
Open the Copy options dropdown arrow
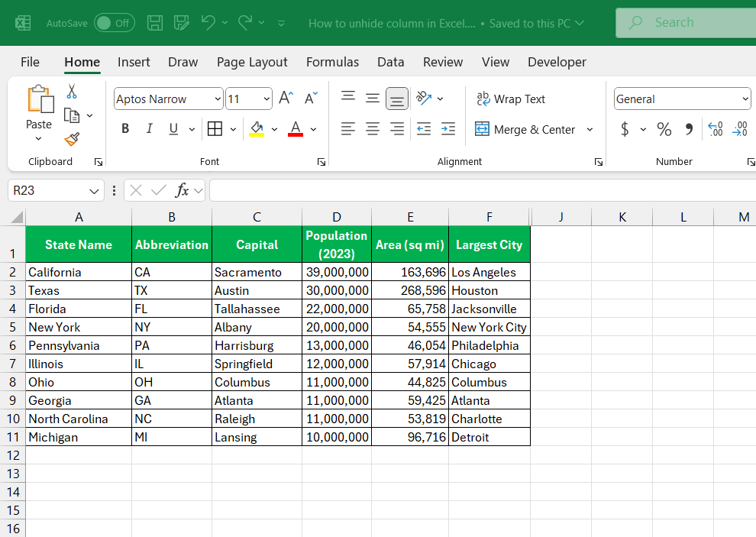89,116
